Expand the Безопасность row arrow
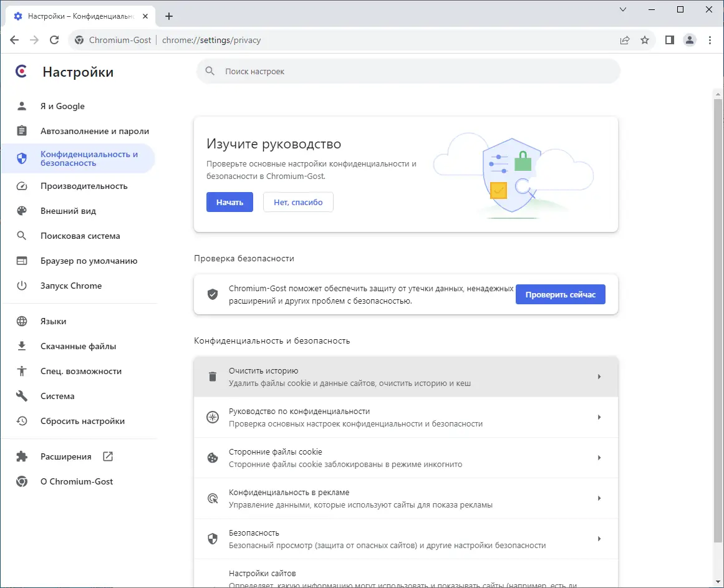The width and height of the screenshot is (724, 588). 599,539
